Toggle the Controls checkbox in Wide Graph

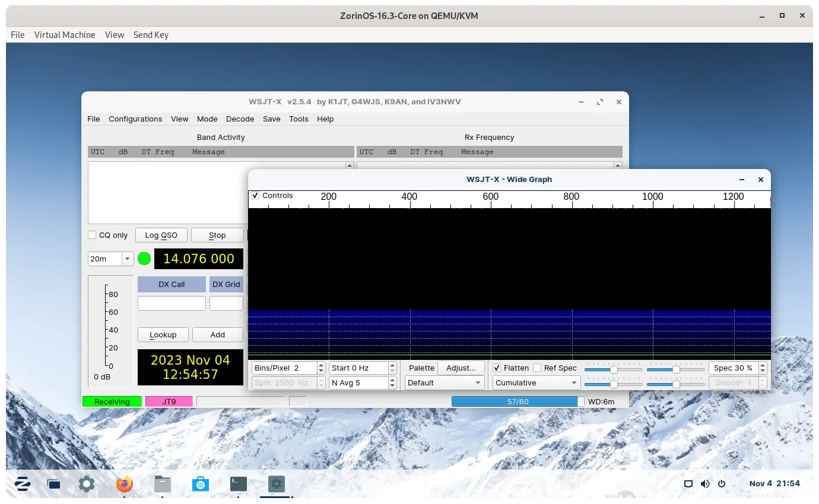coord(255,196)
